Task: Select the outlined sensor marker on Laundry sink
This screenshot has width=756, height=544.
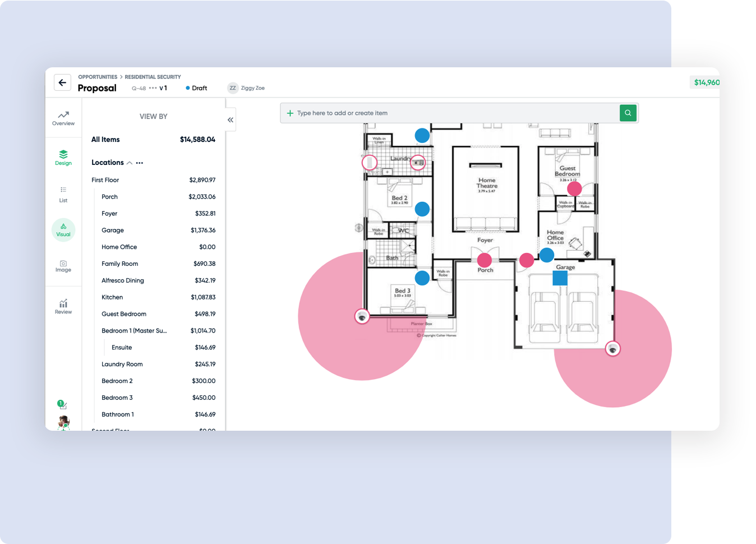Action: tap(418, 163)
